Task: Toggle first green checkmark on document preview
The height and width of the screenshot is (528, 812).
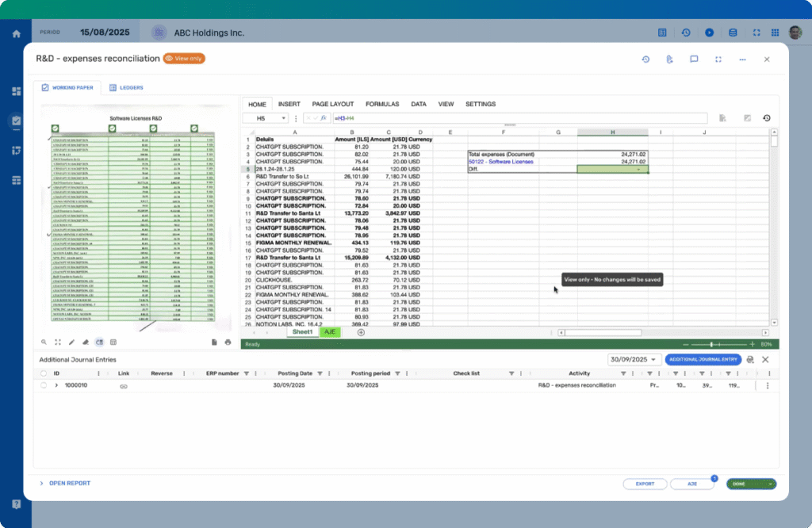Action: coord(56,128)
